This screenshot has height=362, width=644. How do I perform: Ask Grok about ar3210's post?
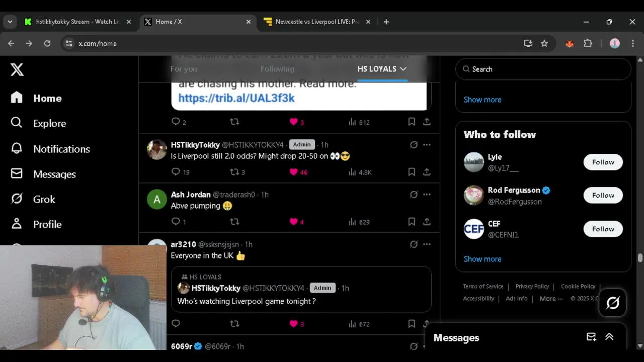pyautogui.click(x=414, y=244)
